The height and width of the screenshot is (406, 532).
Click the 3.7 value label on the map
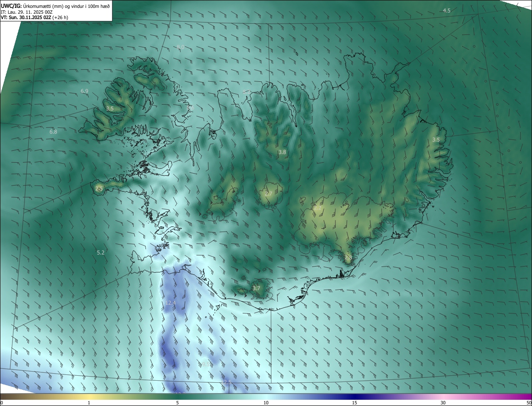tap(256, 288)
